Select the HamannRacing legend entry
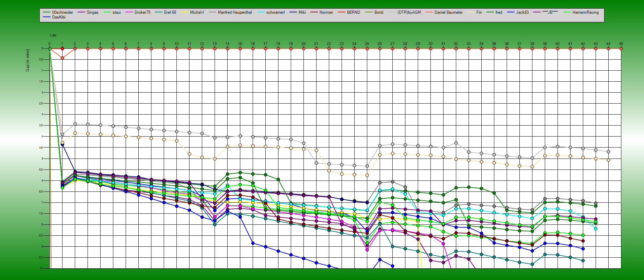Image resolution: width=644 pixels, height=280 pixels. 581,12
